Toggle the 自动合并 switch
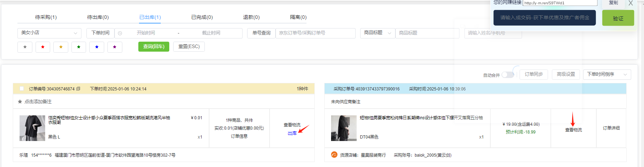644x167 pixels. click(508, 75)
